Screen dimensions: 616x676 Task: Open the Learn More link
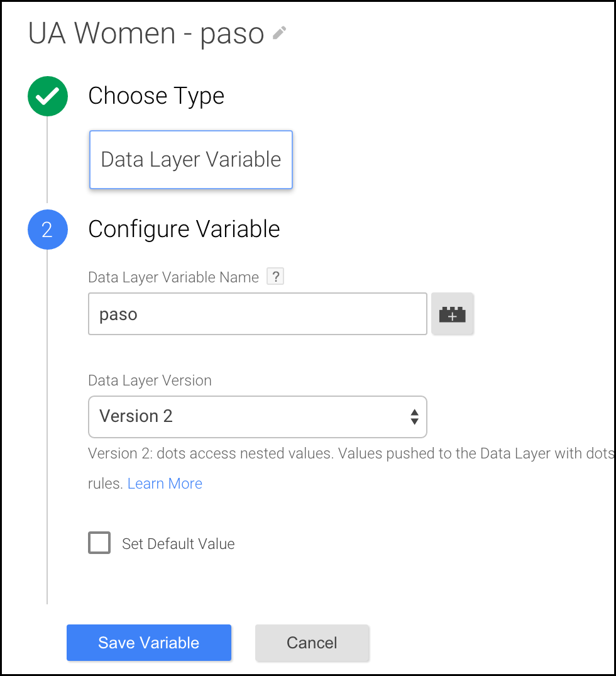pos(165,484)
